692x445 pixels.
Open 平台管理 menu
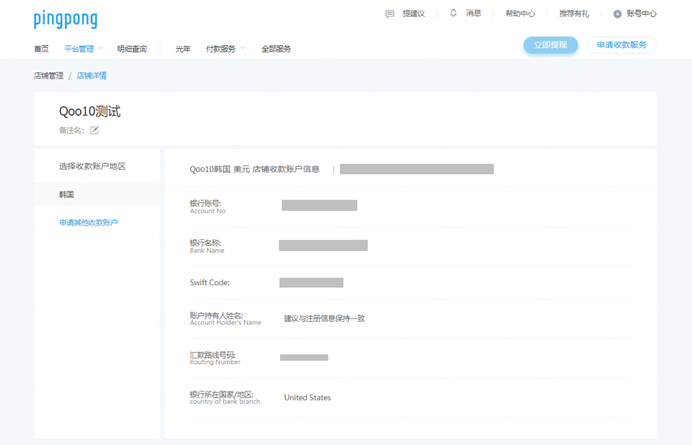pos(79,49)
